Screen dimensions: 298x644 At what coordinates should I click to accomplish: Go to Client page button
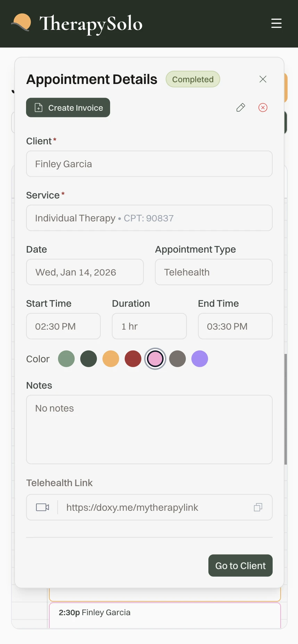[240, 566]
